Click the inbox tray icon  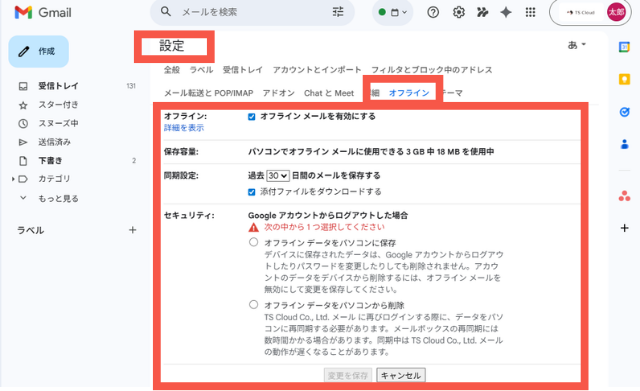[x=23, y=86]
